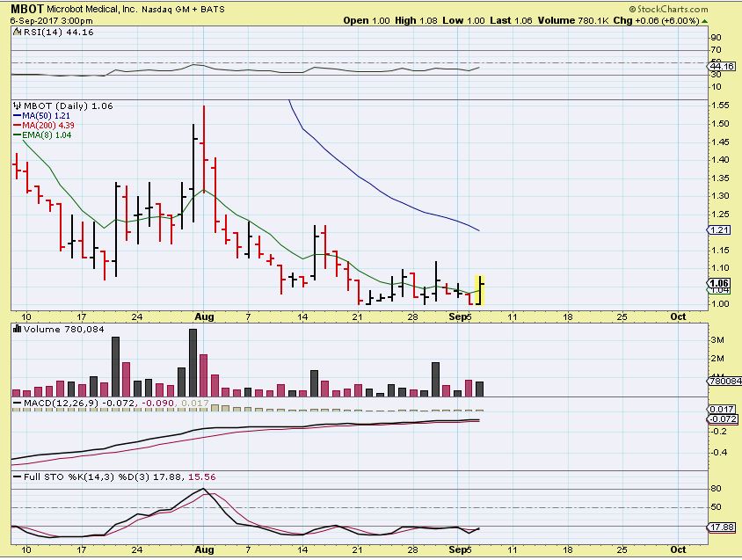Click the 0.017 MACD histogram value tag

click(722, 409)
